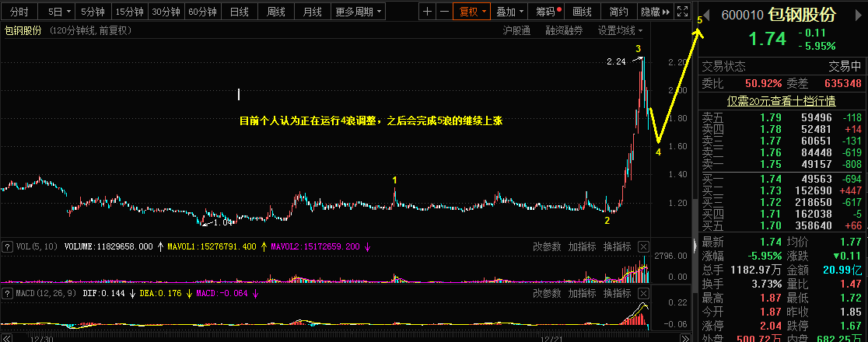Screen dimensions: 868x342
Task: Click 换指标 in MACD panel
Action: (x=618, y=293)
